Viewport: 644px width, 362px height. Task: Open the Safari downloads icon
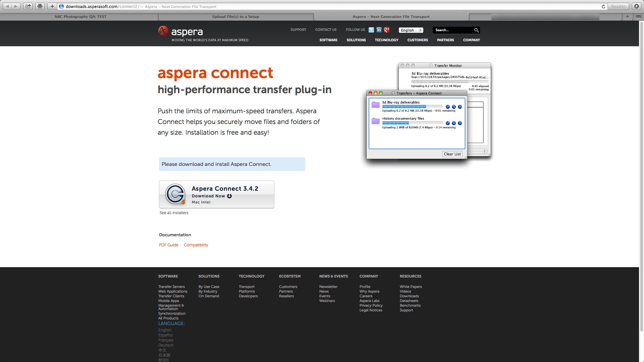tap(636, 6)
